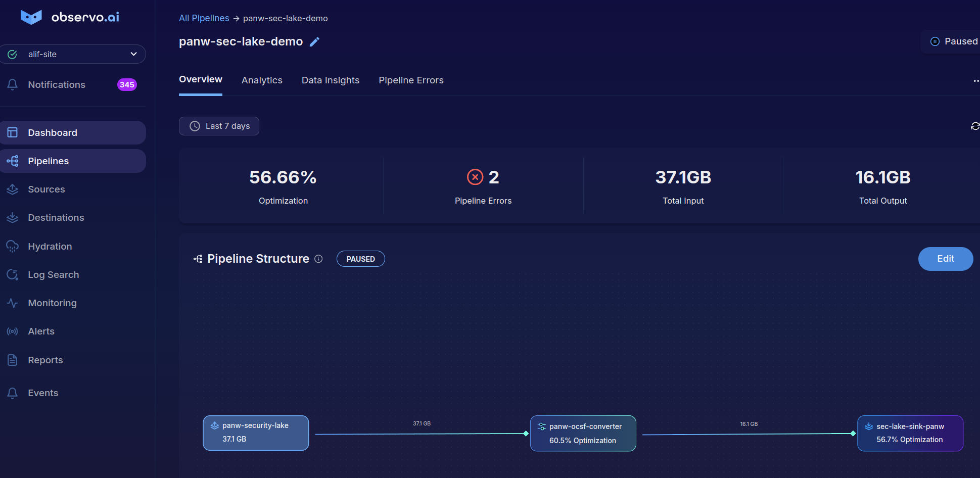980x478 pixels.
Task: Switch to the Data Insights tab
Action: 331,80
